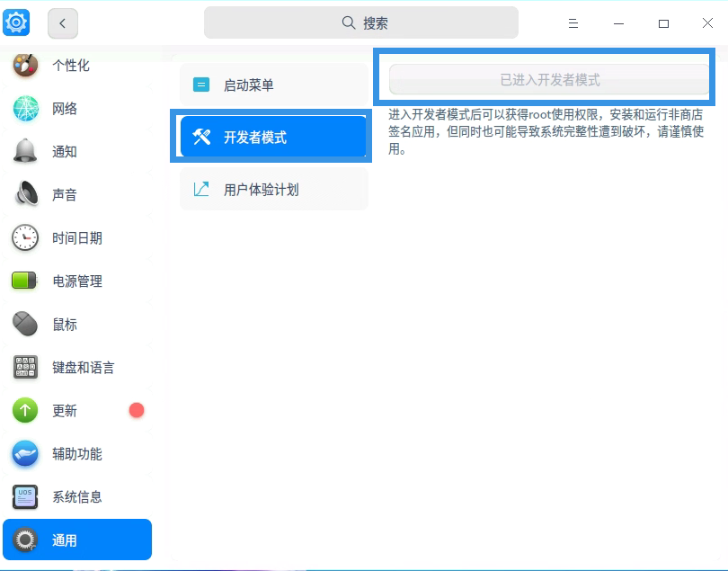Select the Mouse settings icon

(25, 325)
